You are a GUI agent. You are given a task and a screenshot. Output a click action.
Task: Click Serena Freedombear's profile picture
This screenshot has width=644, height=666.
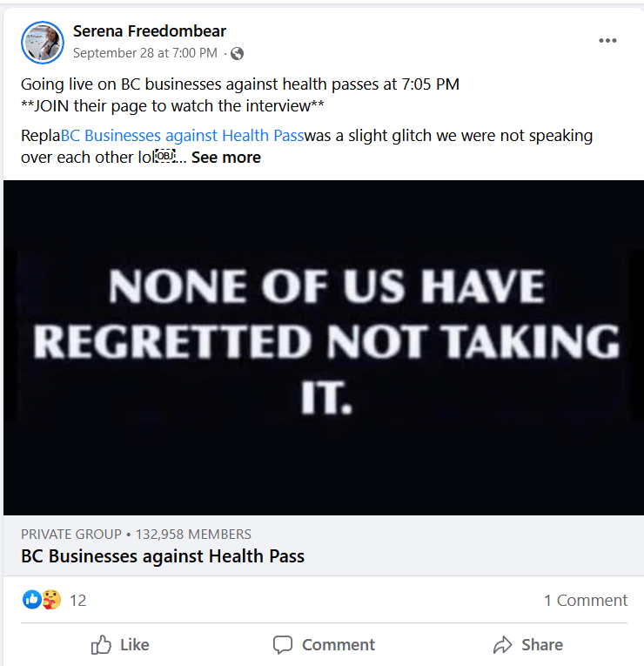[x=43, y=43]
